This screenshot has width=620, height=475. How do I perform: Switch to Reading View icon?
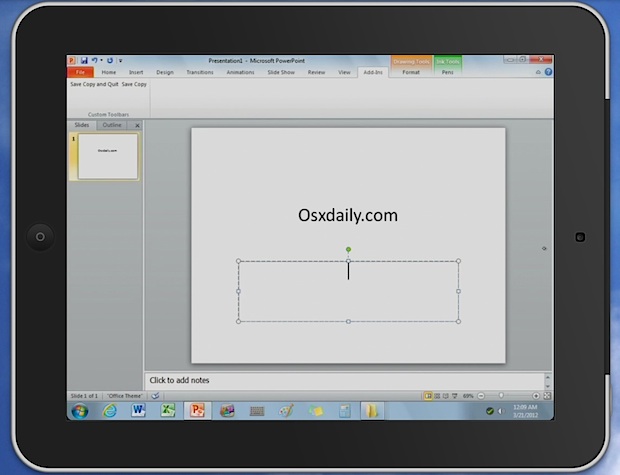coord(446,396)
